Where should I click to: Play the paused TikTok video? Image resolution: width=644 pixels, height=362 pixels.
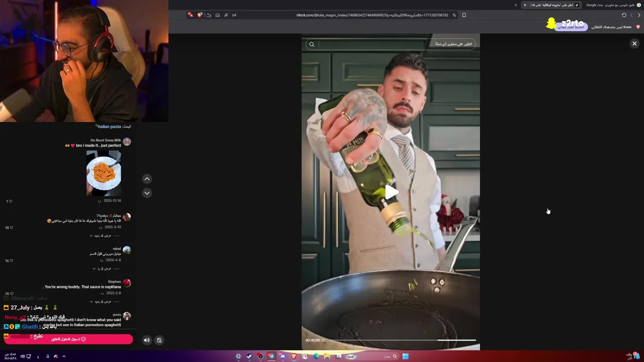pyautogui.click(x=391, y=192)
